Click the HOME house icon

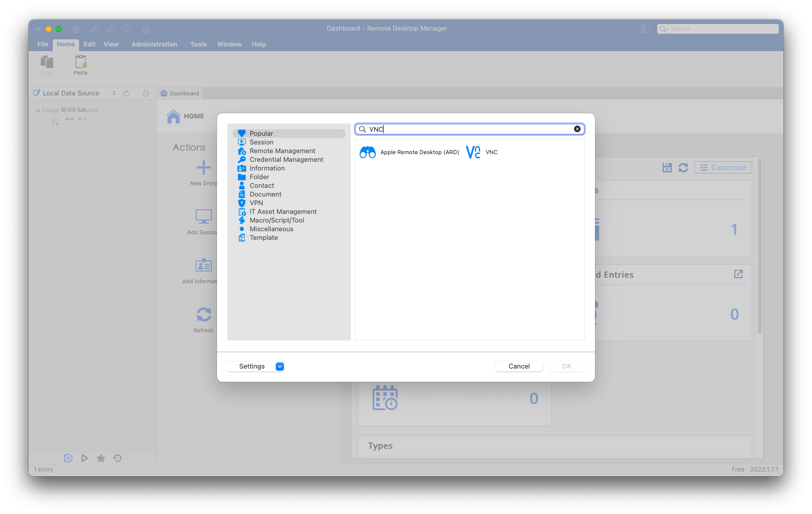174,116
